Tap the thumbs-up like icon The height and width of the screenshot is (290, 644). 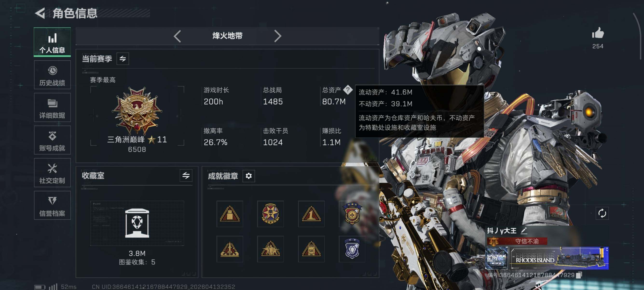598,33
